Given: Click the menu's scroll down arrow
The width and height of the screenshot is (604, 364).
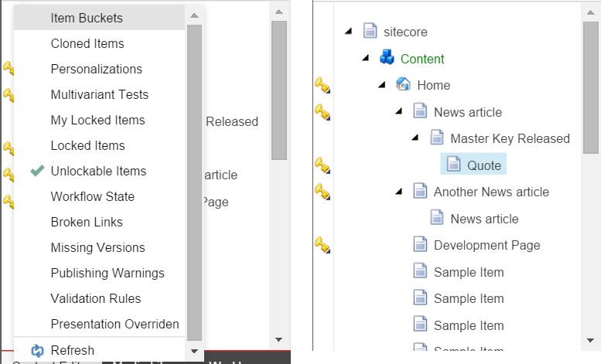Looking at the screenshot, I should 194,352.
